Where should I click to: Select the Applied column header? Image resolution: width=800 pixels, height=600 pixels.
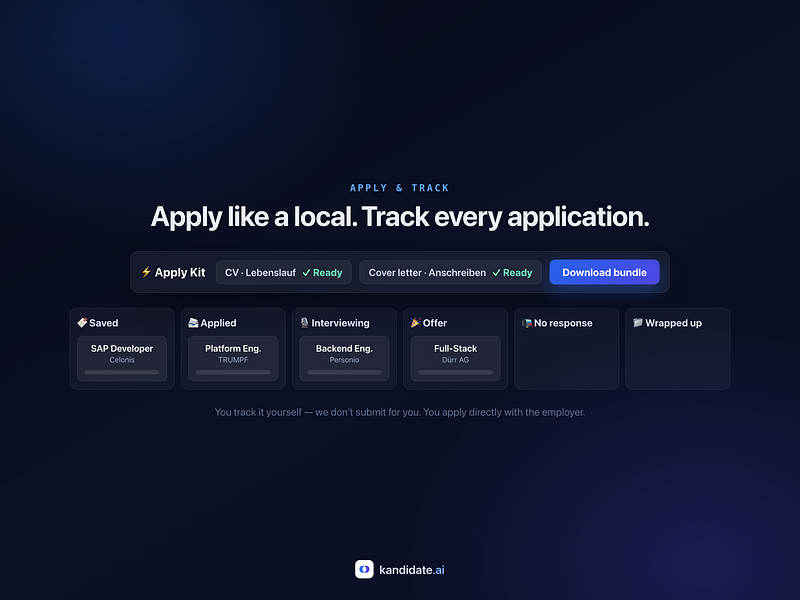click(213, 323)
